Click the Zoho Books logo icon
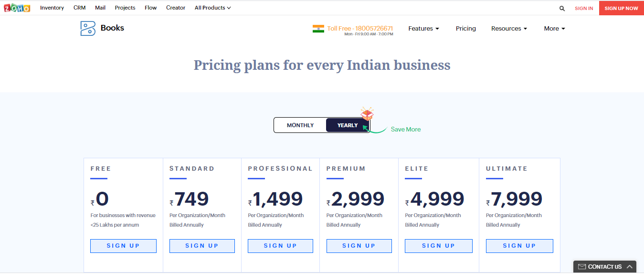The image size is (644, 274). point(88,28)
